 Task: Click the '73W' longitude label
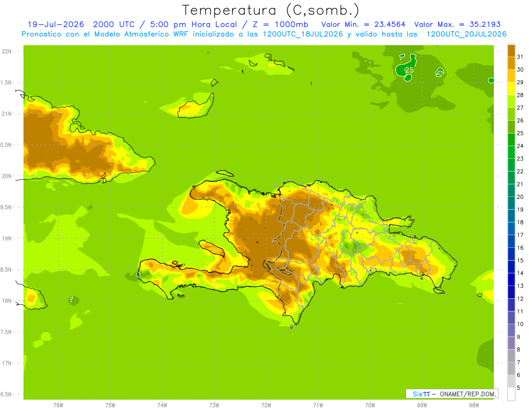pyautogui.click(x=214, y=405)
